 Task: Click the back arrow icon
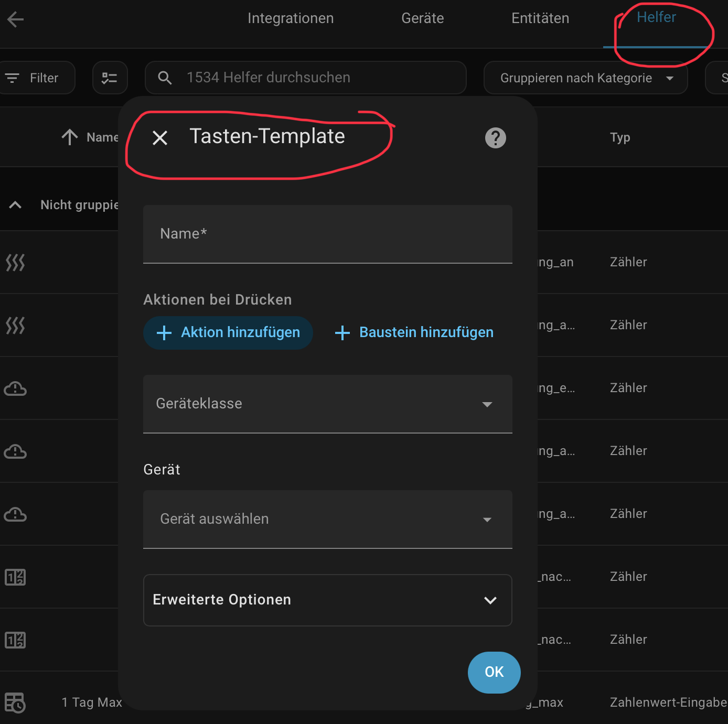coord(16,20)
